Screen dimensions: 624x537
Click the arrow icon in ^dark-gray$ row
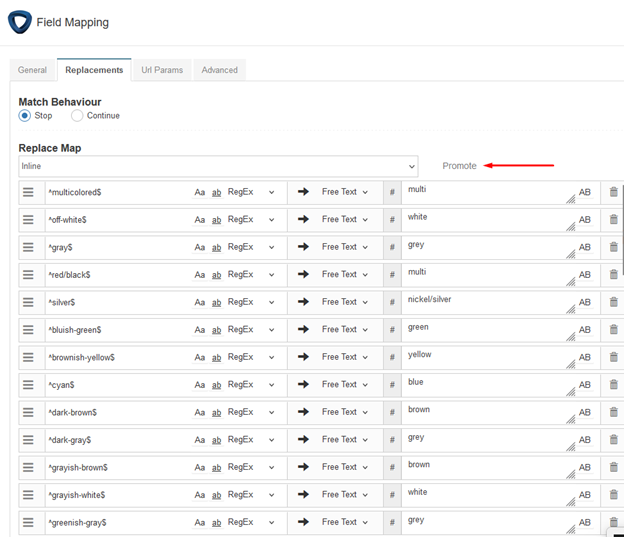303,439
